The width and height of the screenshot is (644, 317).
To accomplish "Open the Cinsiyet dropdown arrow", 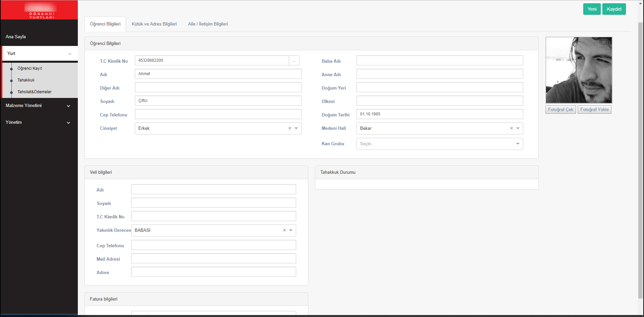I will [x=296, y=128].
